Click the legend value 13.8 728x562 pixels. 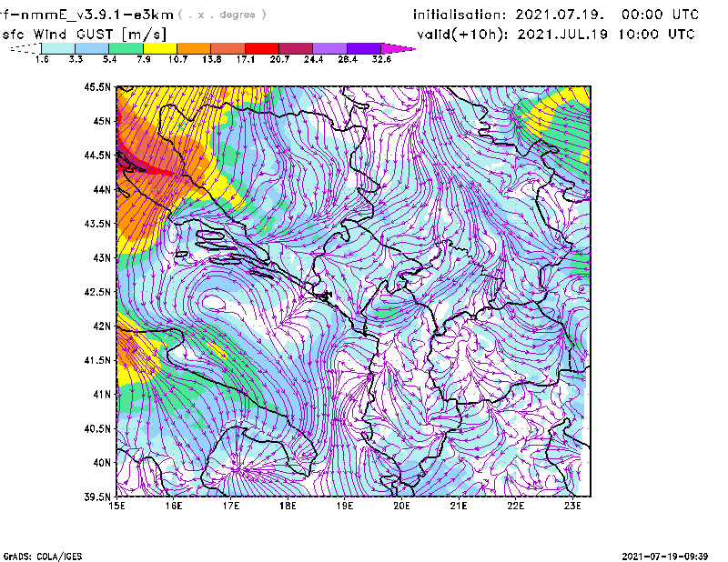(x=212, y=59)
